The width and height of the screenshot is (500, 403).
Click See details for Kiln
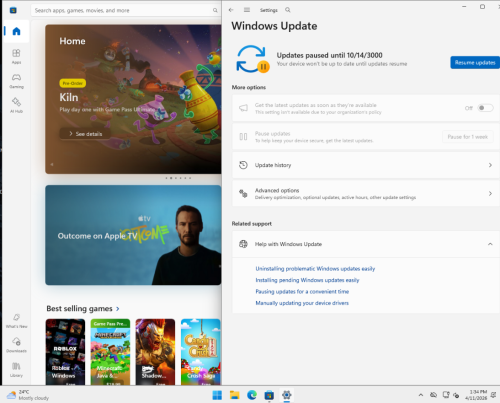point(85,134)
